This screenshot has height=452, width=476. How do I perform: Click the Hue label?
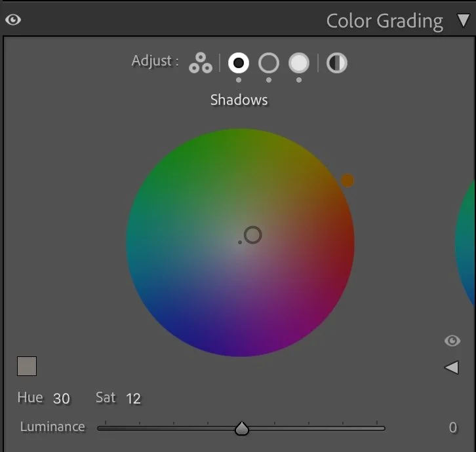point(30,398)
